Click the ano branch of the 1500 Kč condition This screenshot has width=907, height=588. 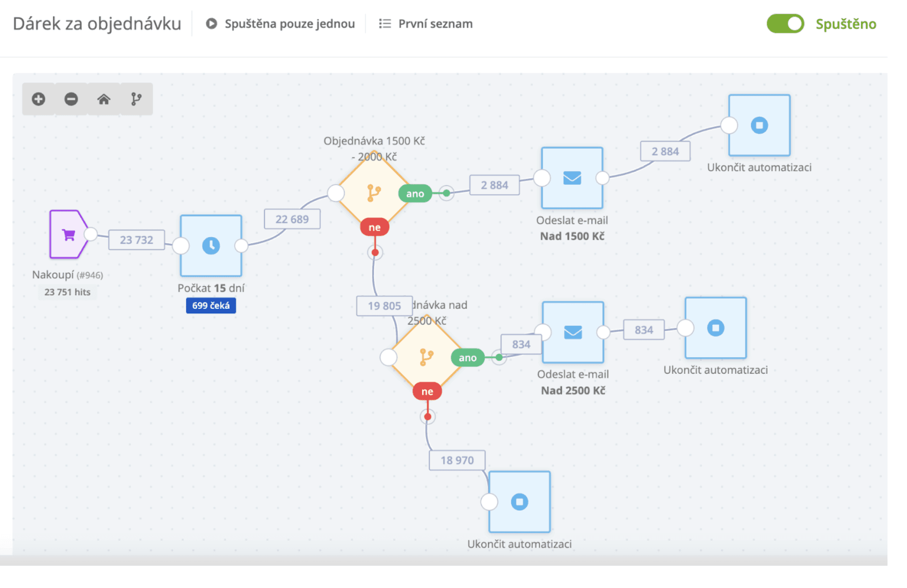click(415, 193)
